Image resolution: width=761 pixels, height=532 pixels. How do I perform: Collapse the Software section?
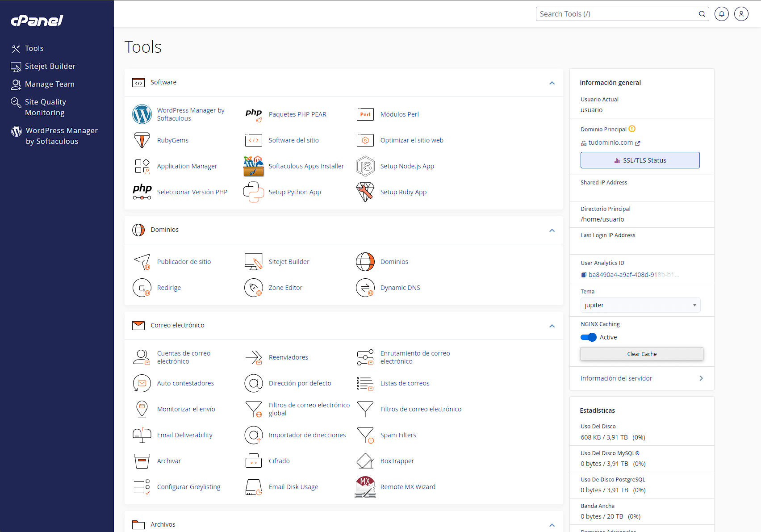coord(552,83)
